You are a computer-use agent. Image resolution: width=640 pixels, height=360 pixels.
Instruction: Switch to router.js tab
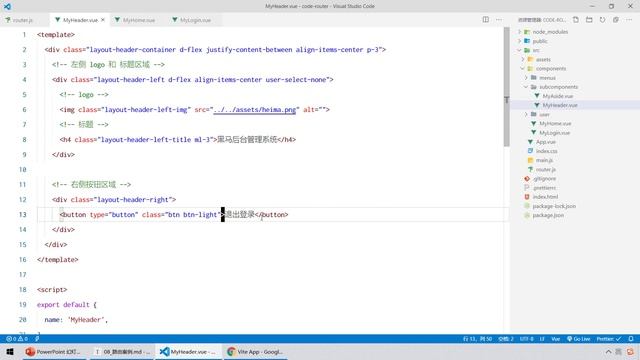pyautogui.click(x=22, y=20)
